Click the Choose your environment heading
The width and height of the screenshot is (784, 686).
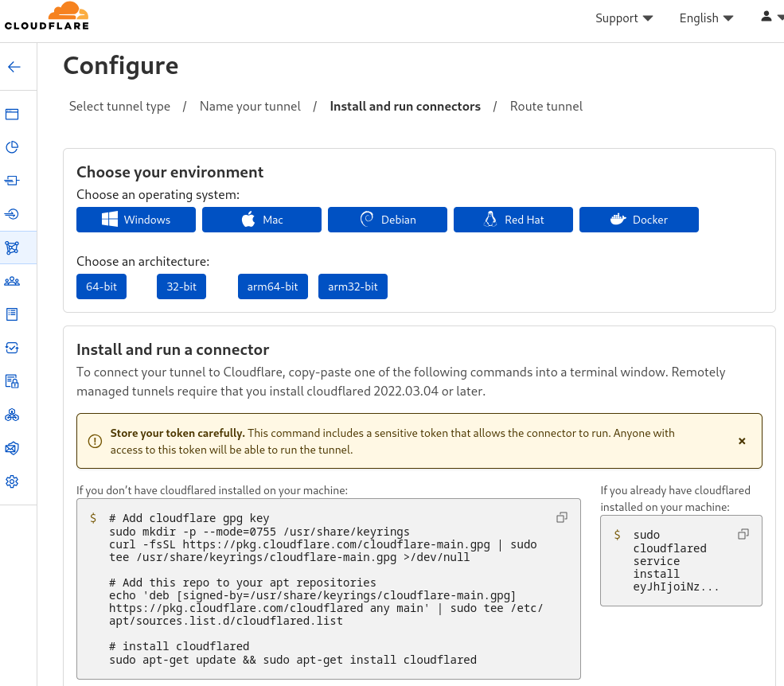tap(170, 172)
